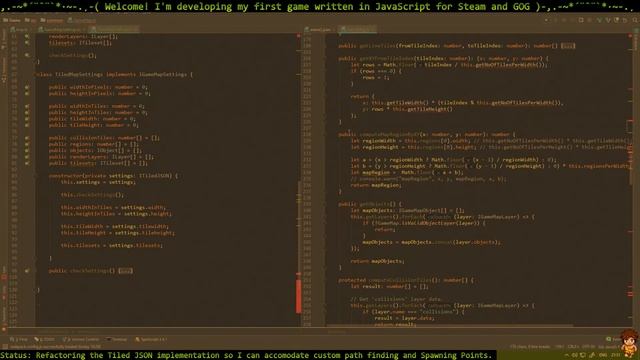Viewport: 640px width, 360px height.
Task: Click first folder in navigation breadcrumb
Action: pyautogui.click(x=11, y=20)
